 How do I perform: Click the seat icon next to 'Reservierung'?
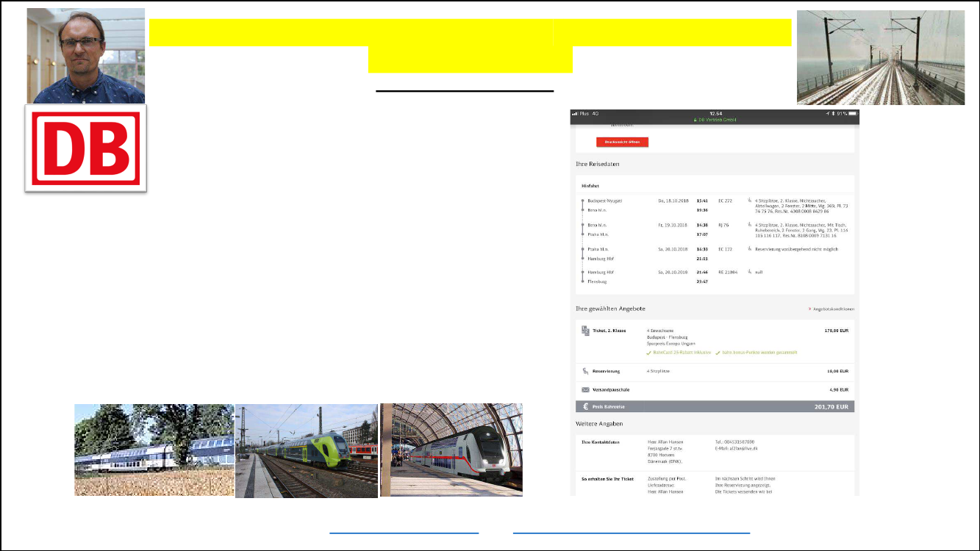coord(585,372)
